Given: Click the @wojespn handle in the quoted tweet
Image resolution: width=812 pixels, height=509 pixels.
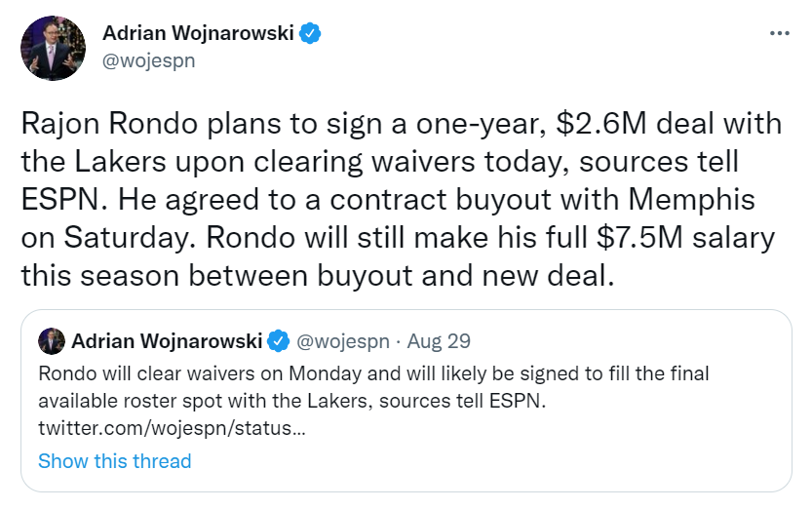Looking at the screenshot, I should pyautogui.click(x=343, y=341).
